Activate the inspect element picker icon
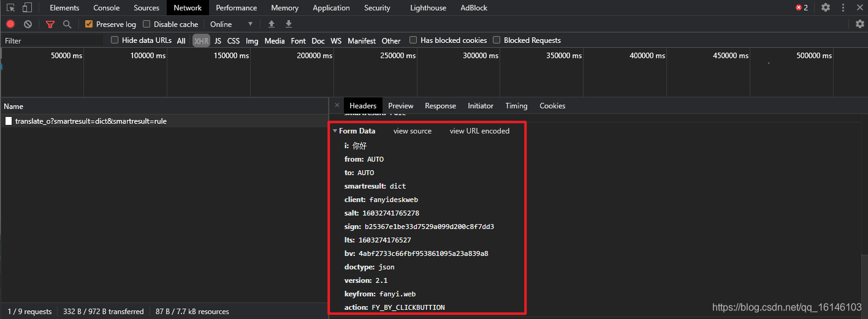 click(x=11, y=8)
